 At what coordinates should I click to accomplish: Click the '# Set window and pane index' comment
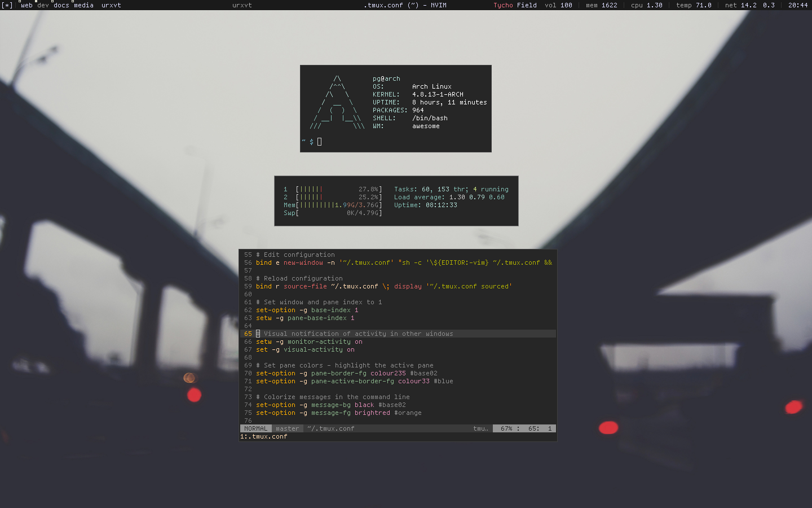(x=319, y=302)
